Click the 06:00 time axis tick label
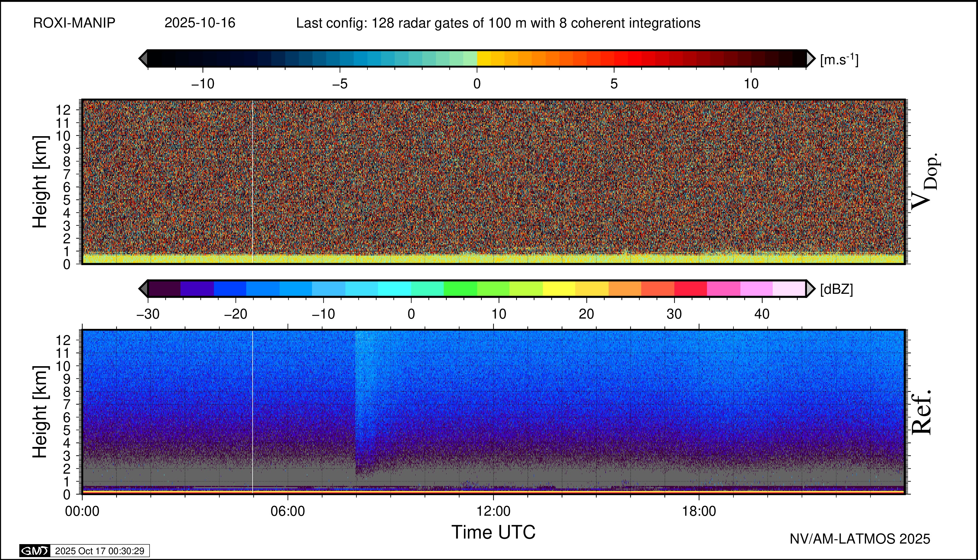 (x=288, y=511)
